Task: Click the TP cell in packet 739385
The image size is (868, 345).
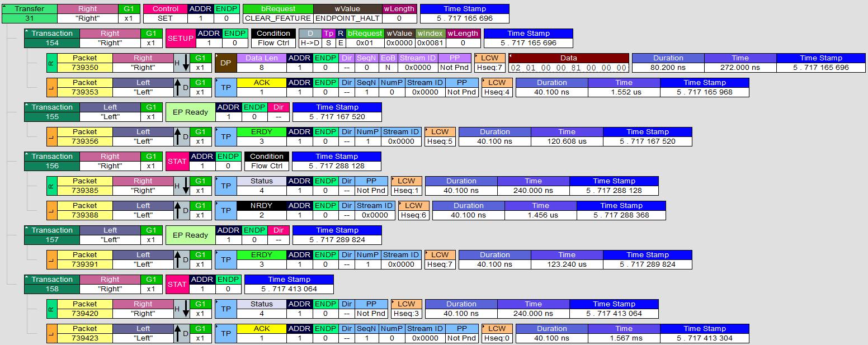Action: click(225, 186)
